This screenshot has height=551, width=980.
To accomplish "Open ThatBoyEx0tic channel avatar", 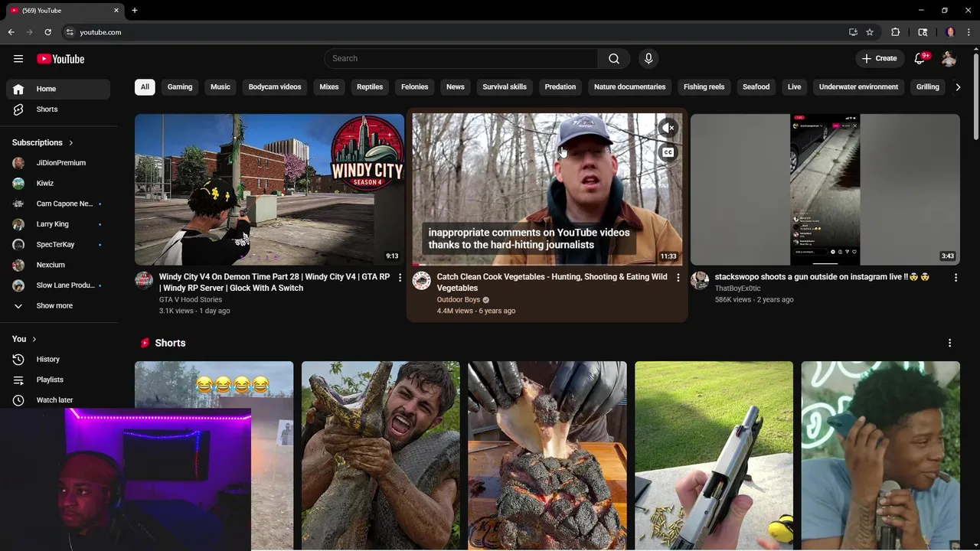I will (x=700, y=281).
